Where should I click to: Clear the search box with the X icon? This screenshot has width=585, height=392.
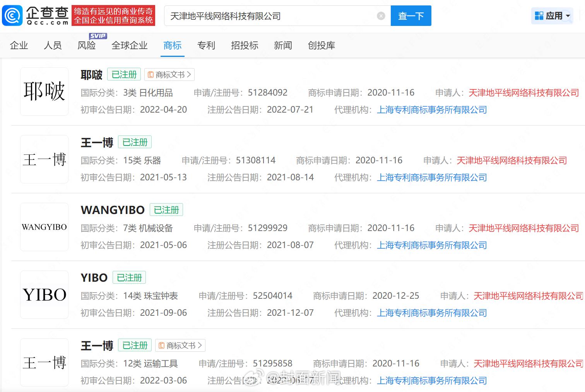tap(381, 16)
